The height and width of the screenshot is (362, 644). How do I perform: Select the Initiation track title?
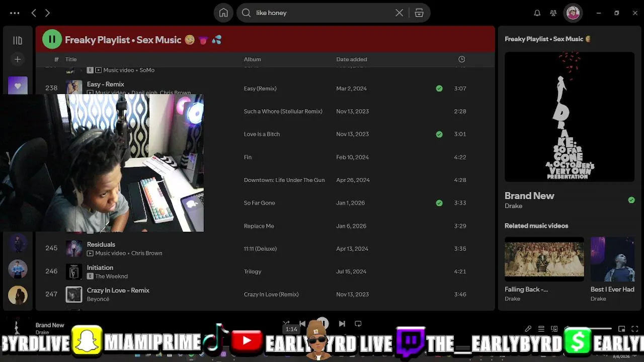100,268
